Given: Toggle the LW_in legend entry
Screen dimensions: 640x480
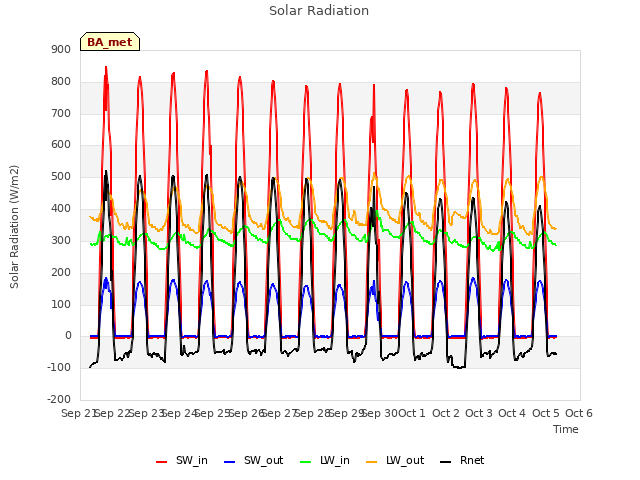Looking at the screenshot, I should pyautogui.click(x=325, y=460).
